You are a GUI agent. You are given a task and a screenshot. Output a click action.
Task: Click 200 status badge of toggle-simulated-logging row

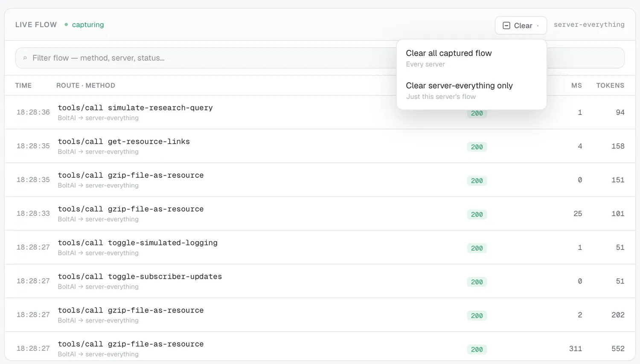(477, 248)
